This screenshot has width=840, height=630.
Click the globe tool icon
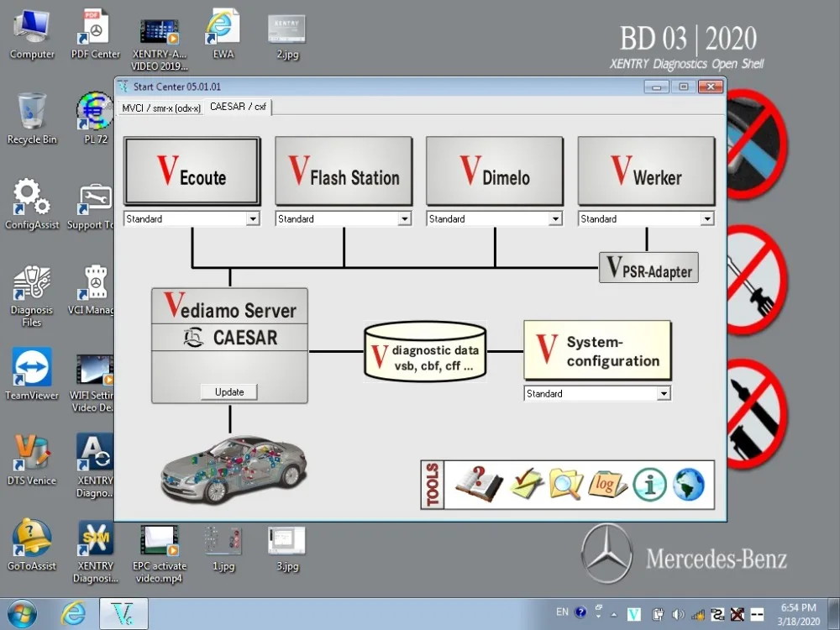pyautogui.click(x=689, y=485)
